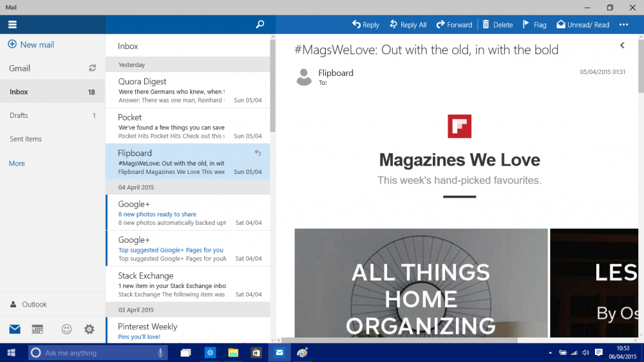
Task: Open the Store icon on taskbar
Action: coord(256,352)
